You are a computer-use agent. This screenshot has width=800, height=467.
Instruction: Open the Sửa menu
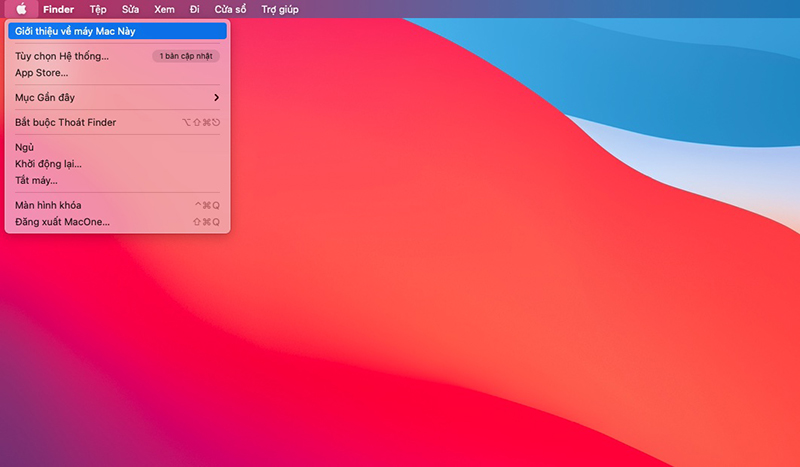tap(130, 9)
